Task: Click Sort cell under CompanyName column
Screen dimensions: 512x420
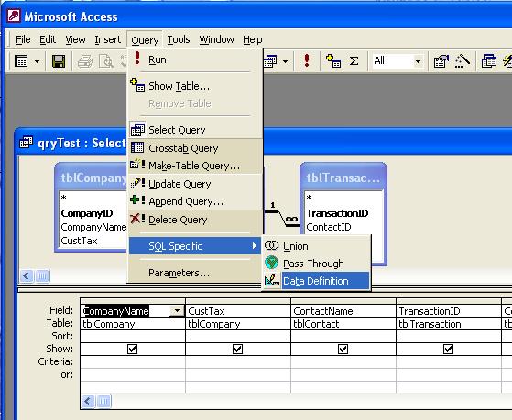Action: click(x=133, y=336)
